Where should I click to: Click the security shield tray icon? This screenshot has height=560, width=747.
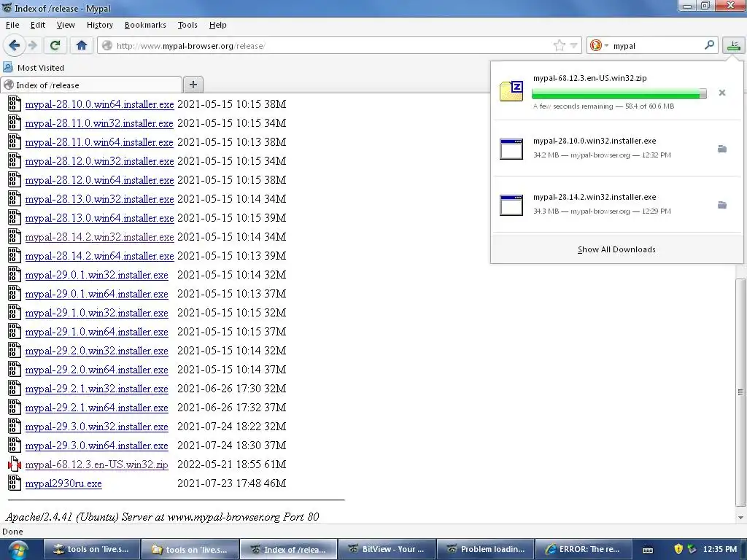coord(678,549)
